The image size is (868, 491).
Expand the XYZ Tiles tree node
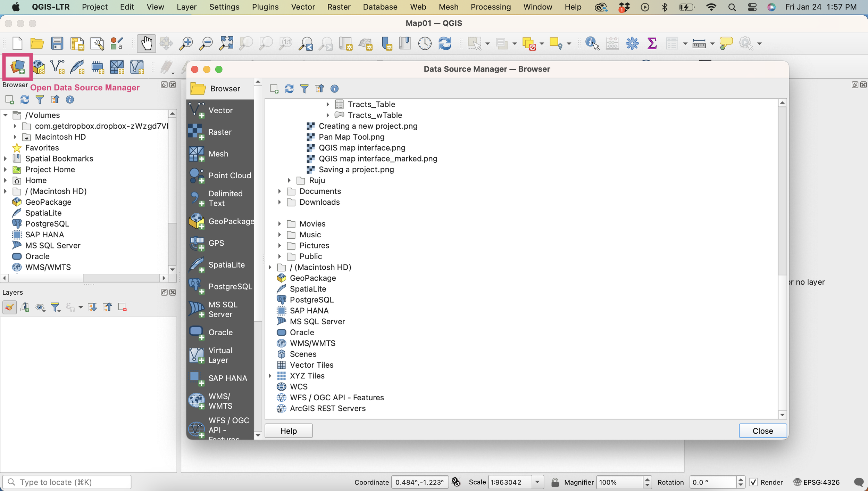click(x=270, y=376)
